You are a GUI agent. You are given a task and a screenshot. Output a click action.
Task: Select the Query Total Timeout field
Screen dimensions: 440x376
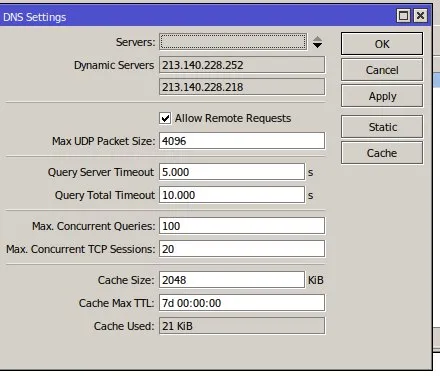tap(232, 195)
